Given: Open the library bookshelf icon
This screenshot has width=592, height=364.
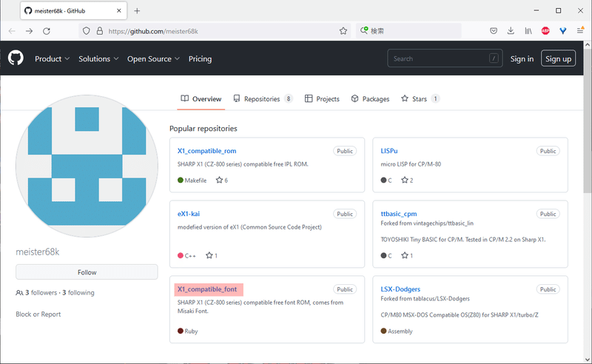Looking at the screenshot, I should pyautogui.click(x=528, y=31).
